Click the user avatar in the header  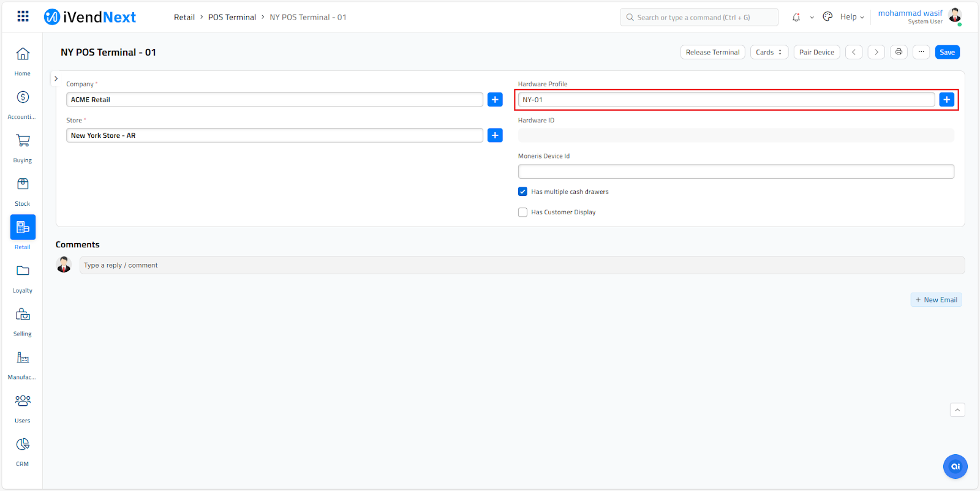point(955,15)
